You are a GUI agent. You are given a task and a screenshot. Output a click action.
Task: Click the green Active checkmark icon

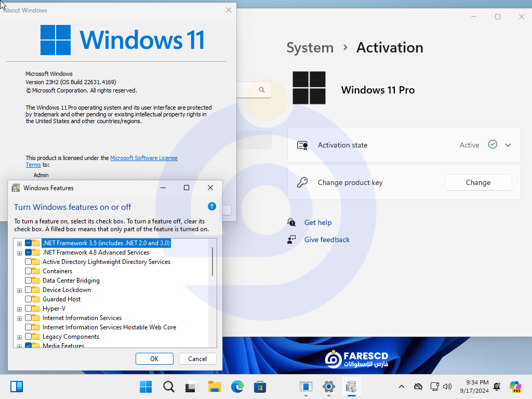(493, 144)
